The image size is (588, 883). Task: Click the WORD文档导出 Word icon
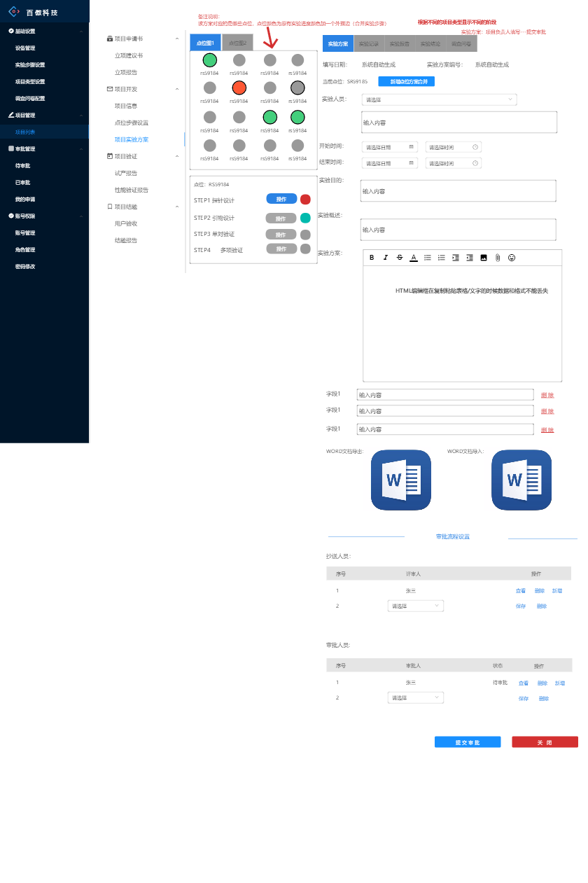click(x=400, y=480)
